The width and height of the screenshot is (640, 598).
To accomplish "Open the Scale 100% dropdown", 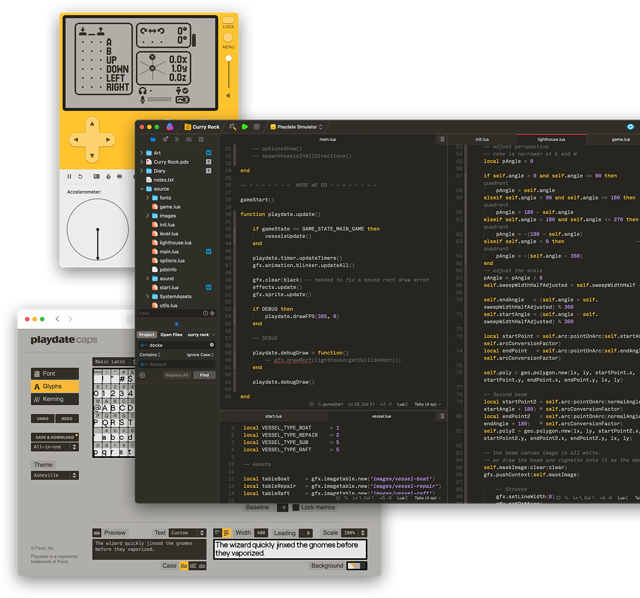I will coord(354,533).
